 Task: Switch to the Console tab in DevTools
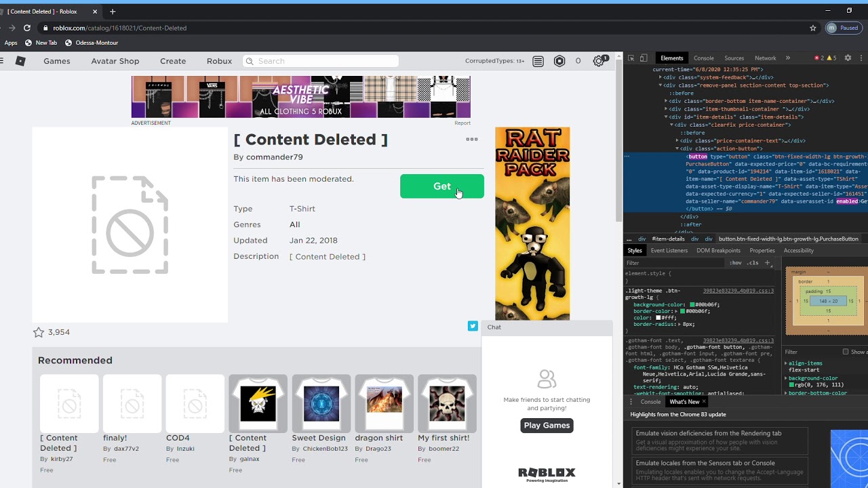pos(704,58)
